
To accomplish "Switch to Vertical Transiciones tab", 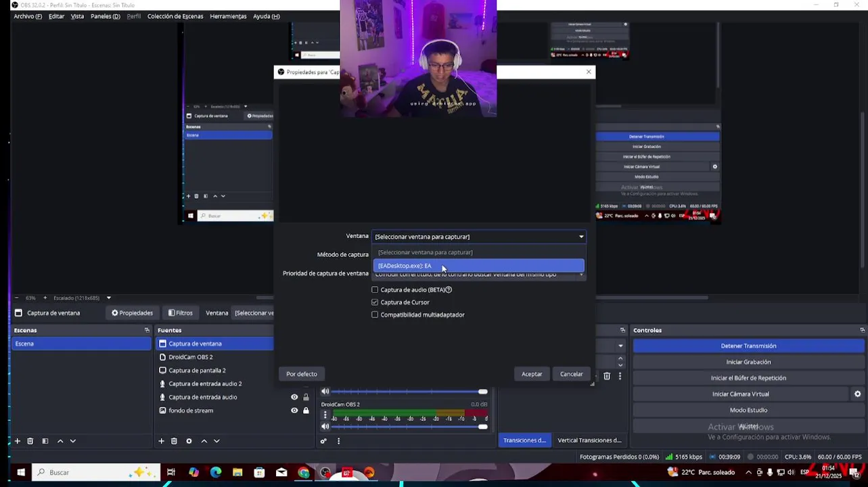I will coord(589,440).
